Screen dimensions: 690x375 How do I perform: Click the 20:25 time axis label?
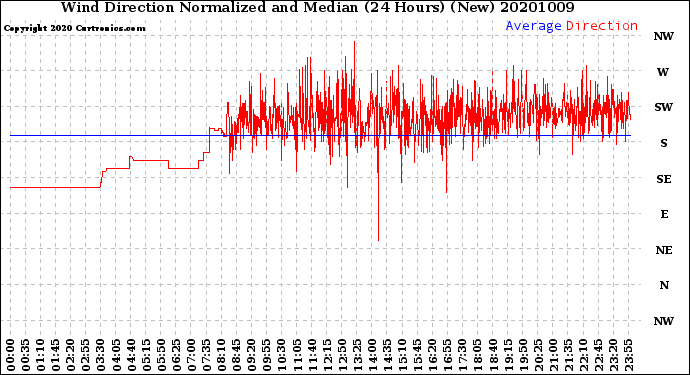[x=538, y=355]
